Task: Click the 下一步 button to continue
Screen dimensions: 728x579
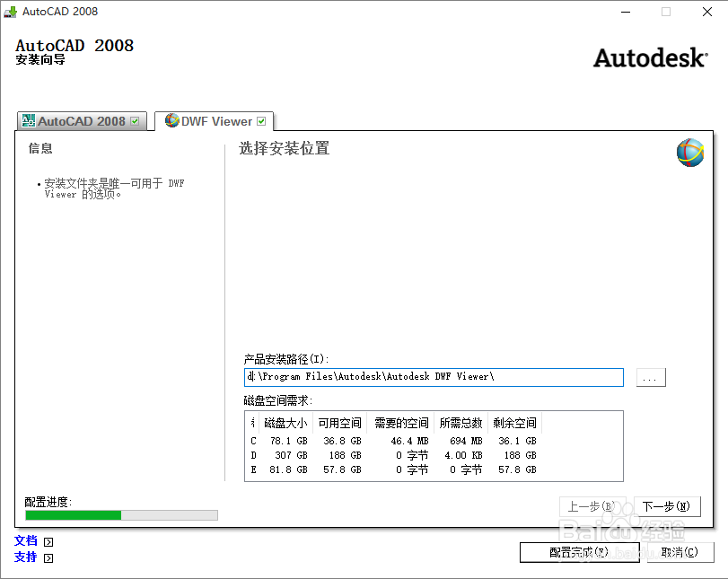Action: [x=666, y=506]
